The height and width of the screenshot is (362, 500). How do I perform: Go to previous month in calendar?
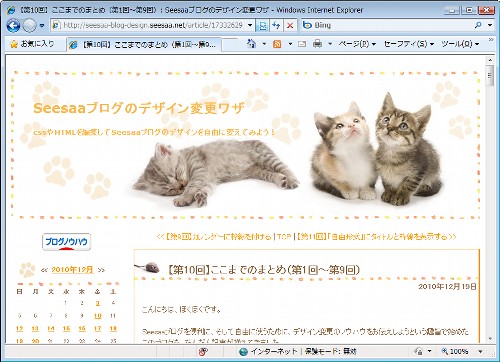[44, 270]
